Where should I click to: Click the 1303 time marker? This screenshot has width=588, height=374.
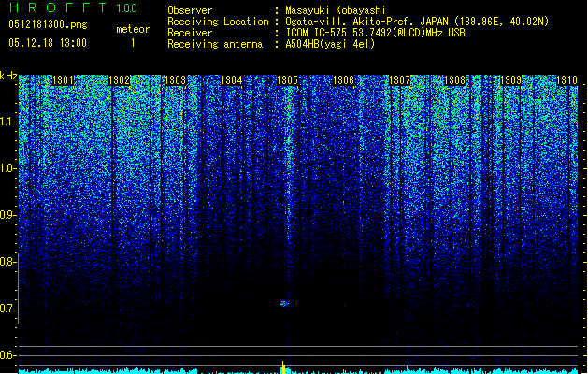pos(175,80)
